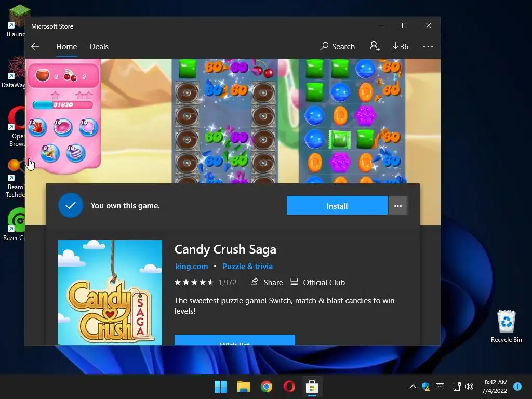Launch Opera from the taskbar
Screen dimensions: 532x399
pyautogui.click(x=289, y=387)
